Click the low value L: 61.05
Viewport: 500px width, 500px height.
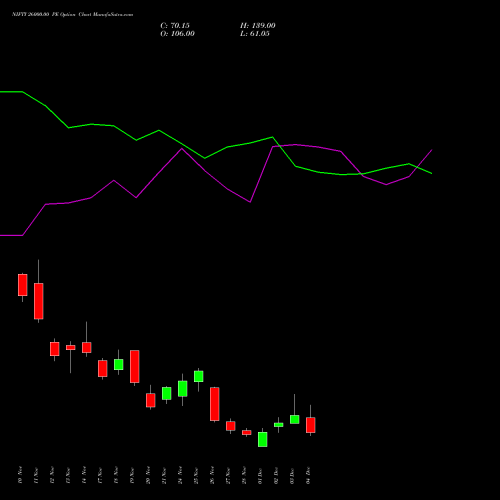(x=255, y=34)
